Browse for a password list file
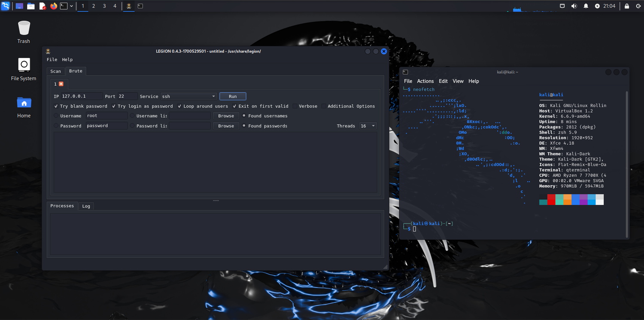Image resolution: width=644 pixels, height=320 pixels. coord(226,126)
